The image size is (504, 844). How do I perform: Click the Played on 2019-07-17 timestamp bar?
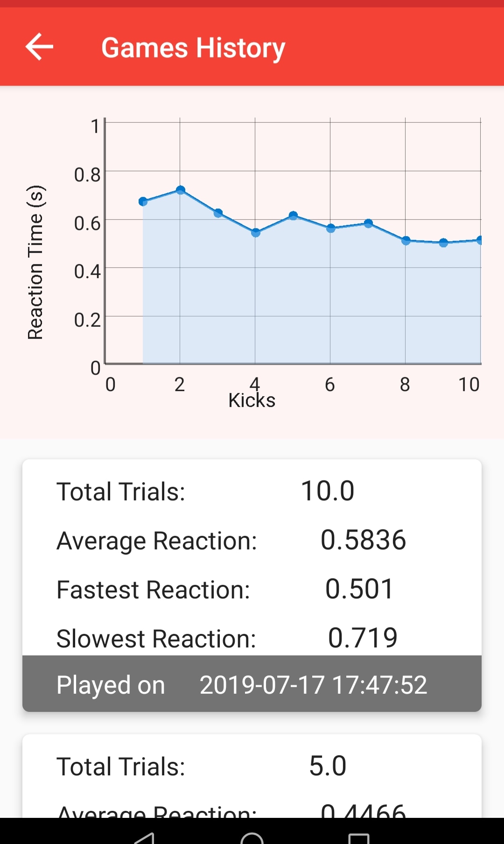(252, 684)
